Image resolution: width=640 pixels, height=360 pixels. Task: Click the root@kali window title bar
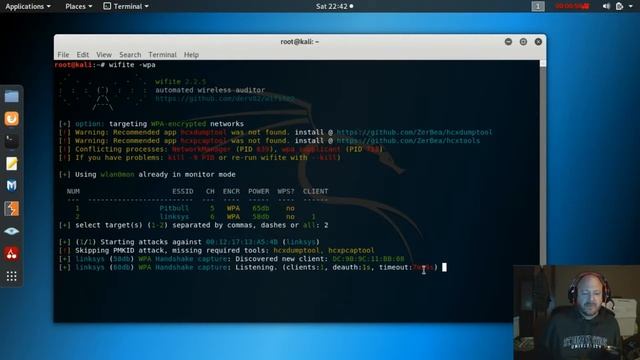(x=300, y=42)
